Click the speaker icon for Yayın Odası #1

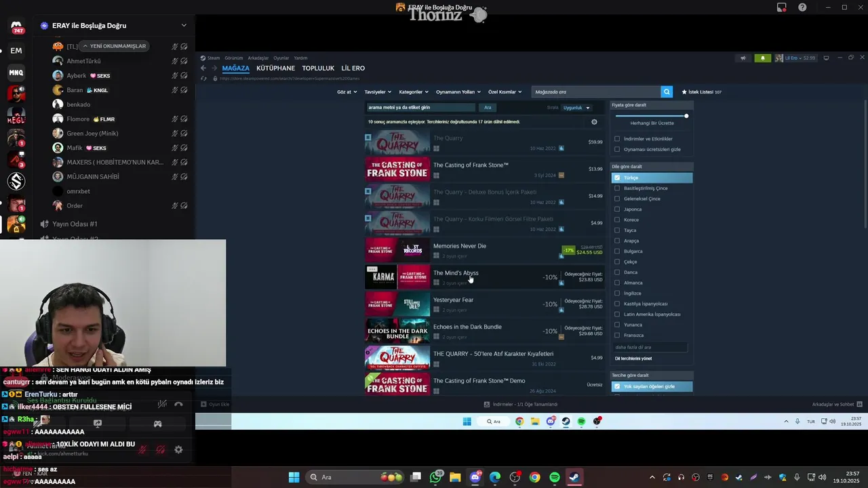(x=44, y=224)
